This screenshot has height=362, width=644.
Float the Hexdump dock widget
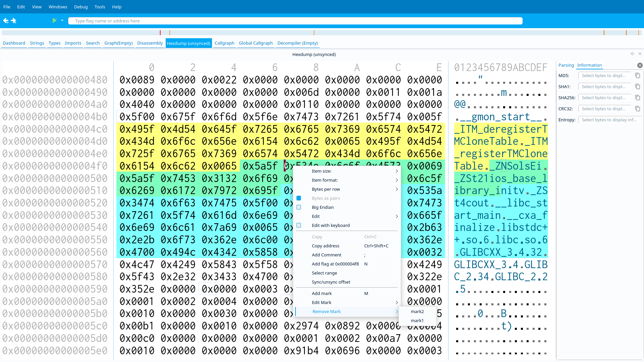632,54
